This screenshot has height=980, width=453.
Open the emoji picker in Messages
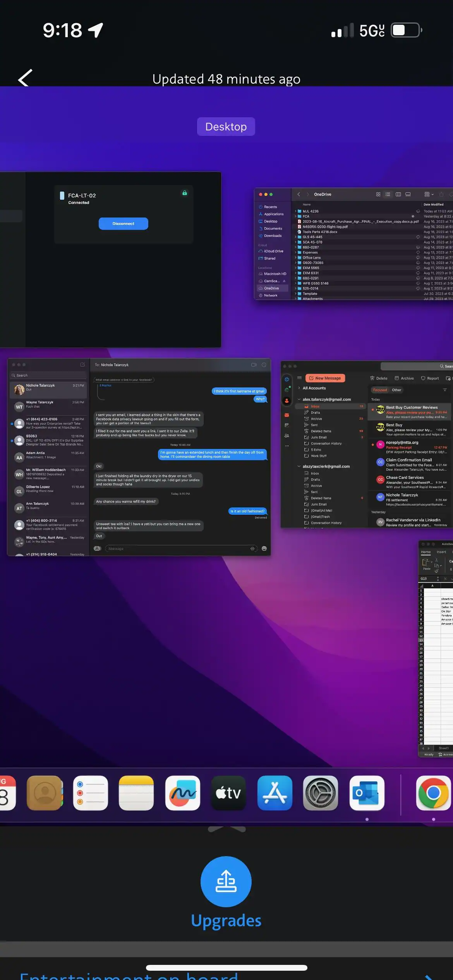(264, 548)
